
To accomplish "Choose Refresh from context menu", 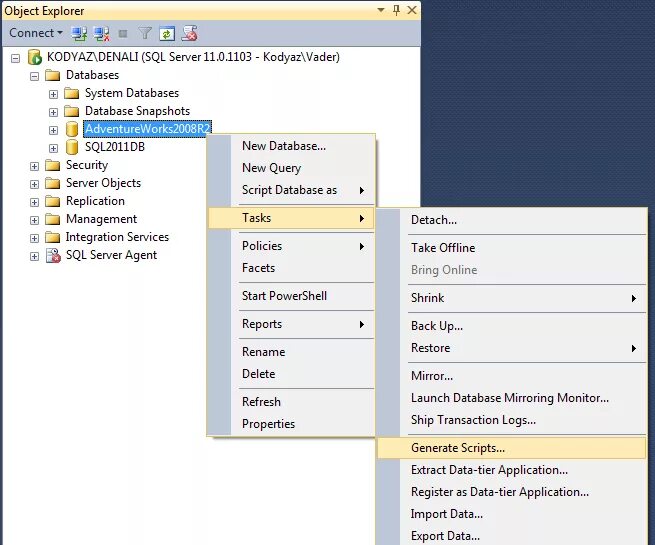I will point(291,402).
